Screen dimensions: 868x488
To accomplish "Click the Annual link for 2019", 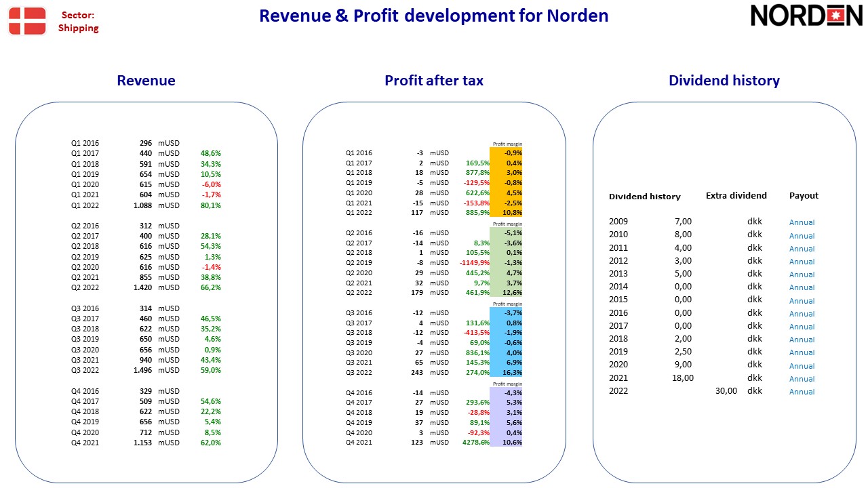I will coord(802,352).
